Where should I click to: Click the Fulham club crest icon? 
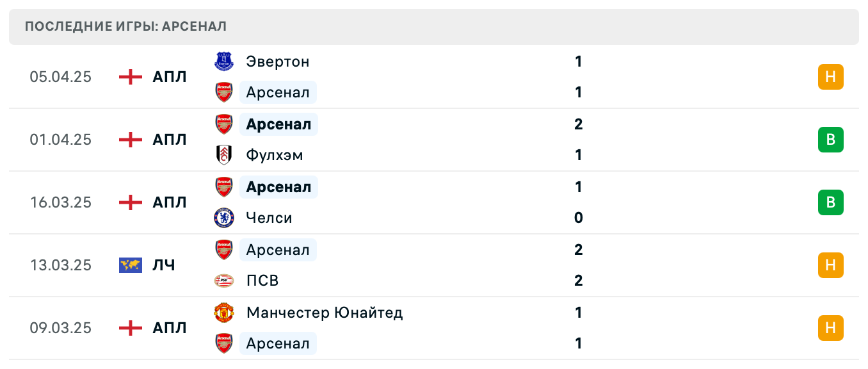[x=224, y=155]
